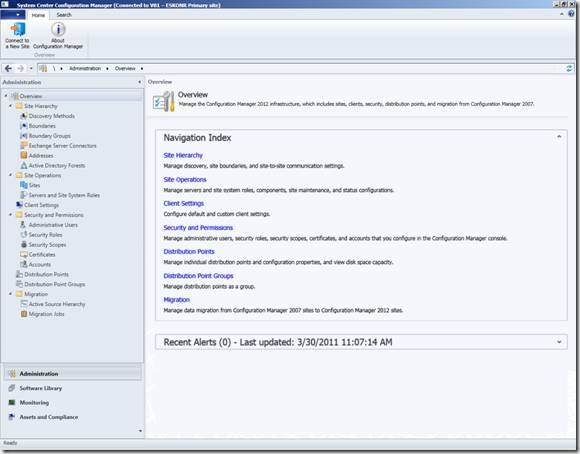Go back with the back arrow
The image size is (580, 454).
8,68
